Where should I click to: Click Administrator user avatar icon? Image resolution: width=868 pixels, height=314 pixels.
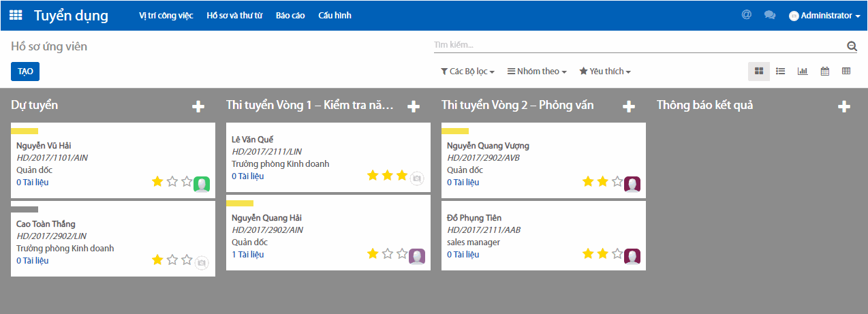point(794,16)
